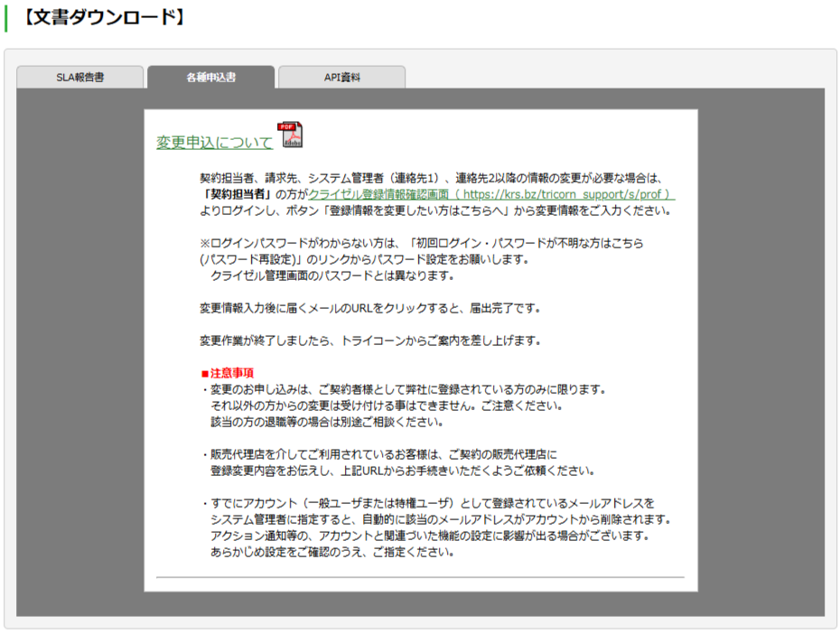Select the 各種申込書 tab
The height and width of the screenshot is (634, 840).
tap(211, 77)
